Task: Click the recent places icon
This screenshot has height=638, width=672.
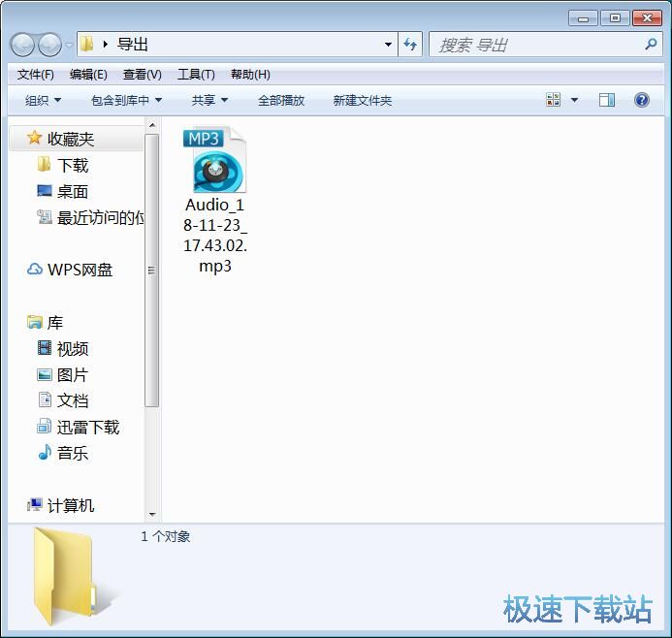Action: 45,217
